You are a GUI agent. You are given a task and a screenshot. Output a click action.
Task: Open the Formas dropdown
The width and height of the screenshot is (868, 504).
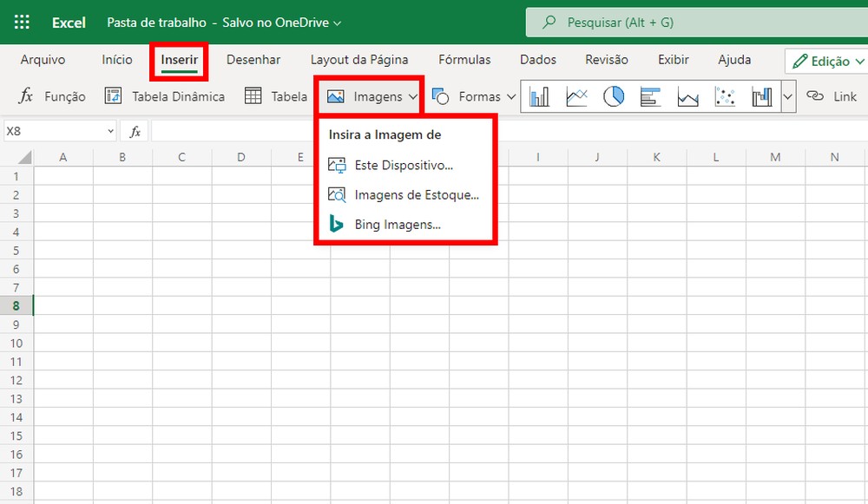(474, 96)
